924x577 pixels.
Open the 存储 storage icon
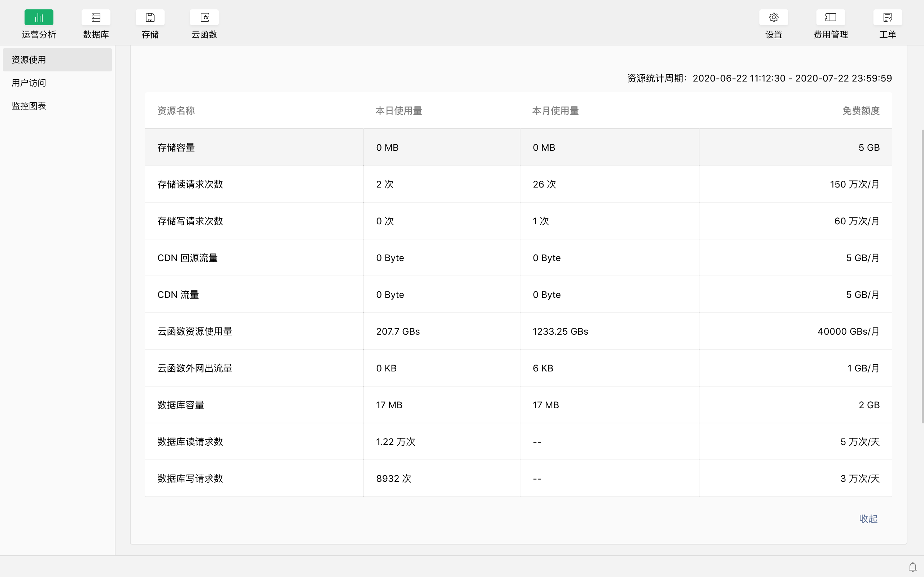pos(150,18)
